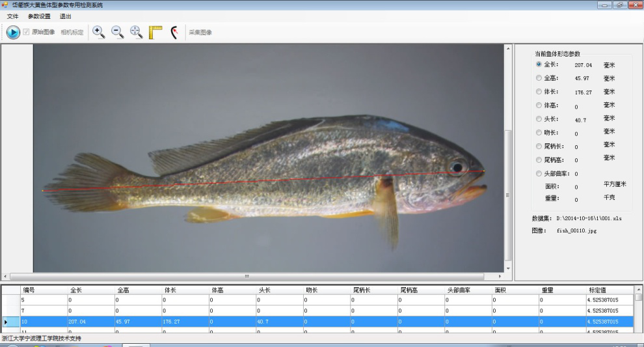Click the 采集图像 button

[200, 32]
